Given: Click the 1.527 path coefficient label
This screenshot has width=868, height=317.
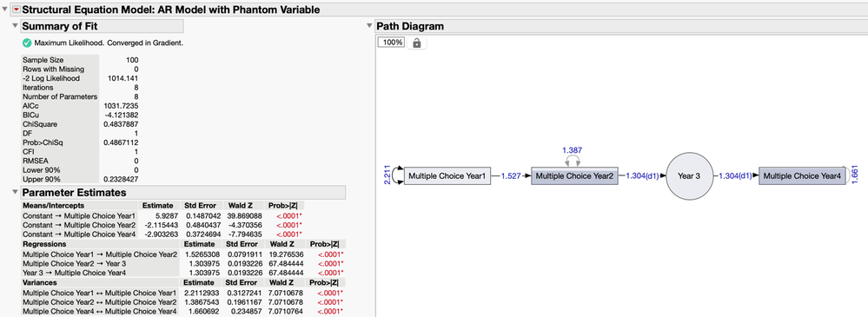Looking at the screenshot, I should pyautogui.click(x=511, y=176).
